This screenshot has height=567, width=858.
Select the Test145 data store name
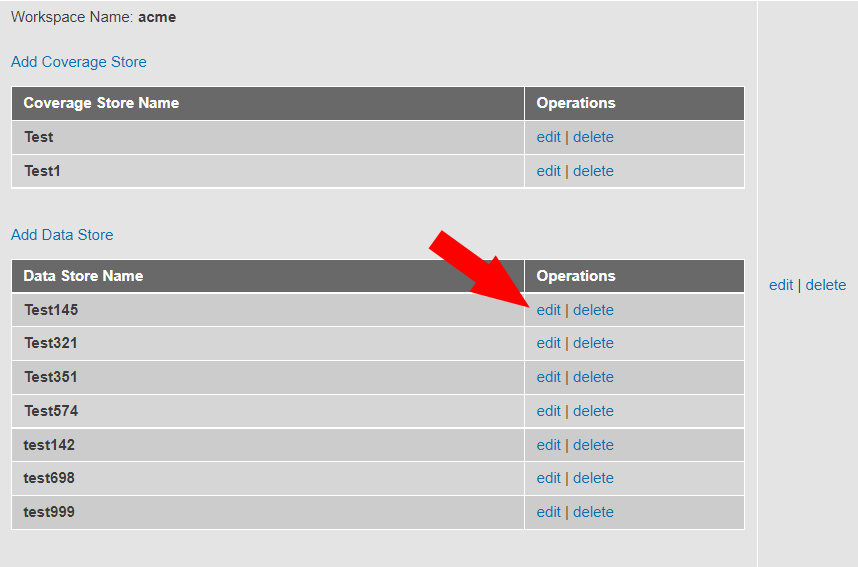click(51, 310)
